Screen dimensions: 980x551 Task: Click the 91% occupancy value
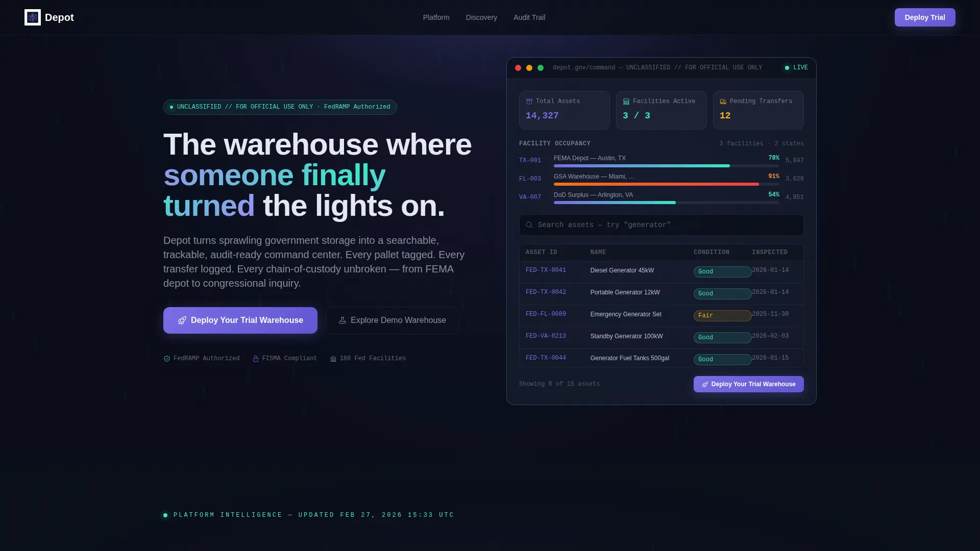click(x=774, y=177)
